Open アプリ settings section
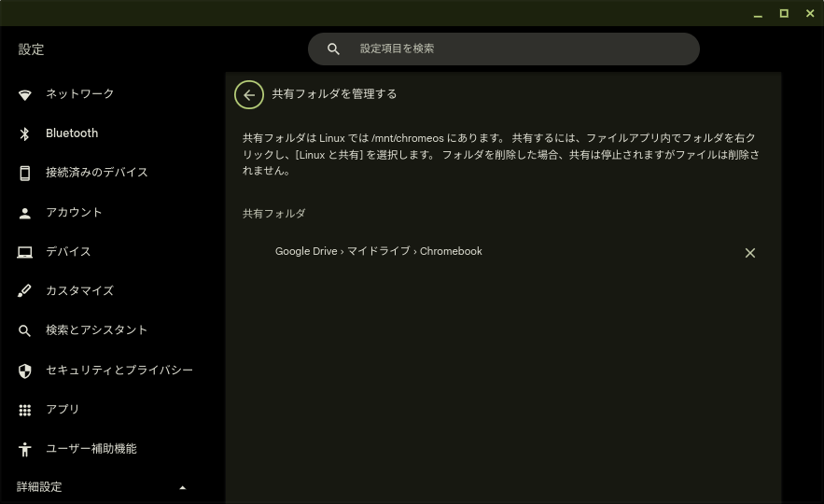 click(x=63, y=410)
